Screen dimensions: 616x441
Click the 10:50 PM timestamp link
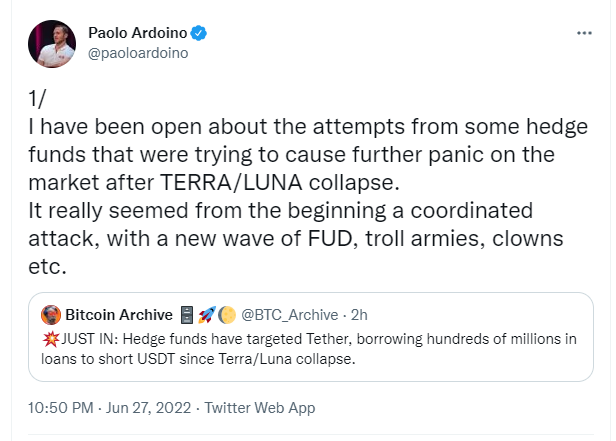tap(61, 408)
